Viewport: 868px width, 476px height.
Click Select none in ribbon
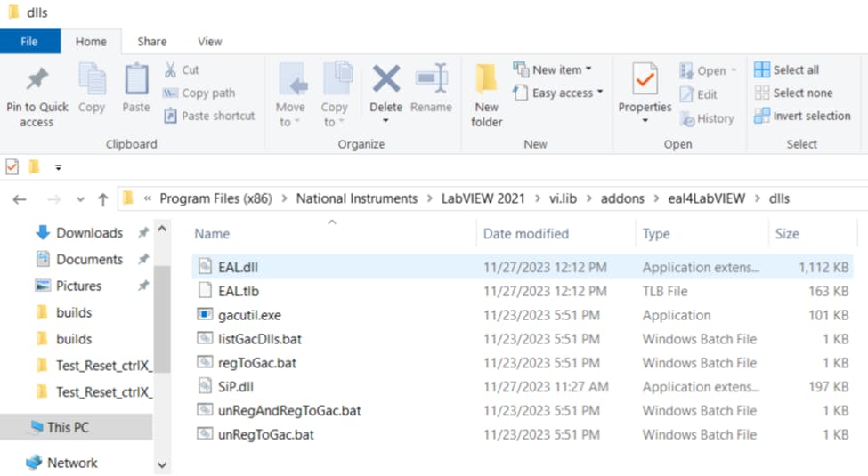click(793, 93)
